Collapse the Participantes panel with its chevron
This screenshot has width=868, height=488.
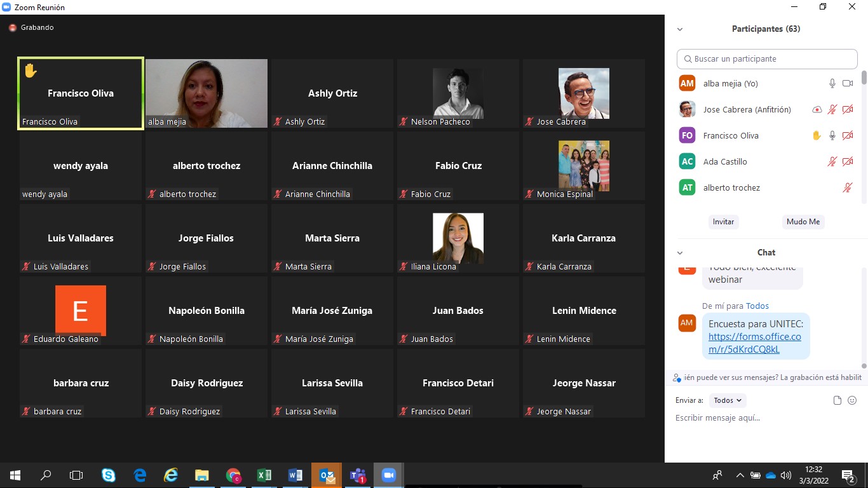pyautogui.click(x=680, y=29)
